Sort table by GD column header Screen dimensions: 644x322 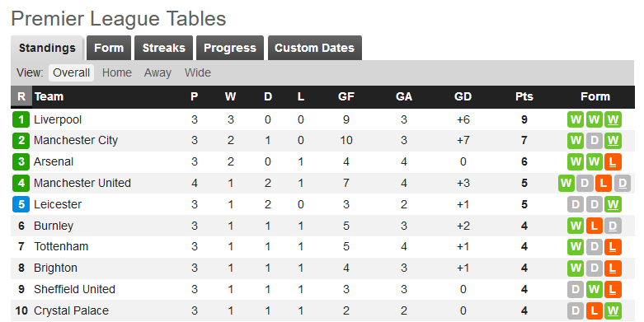[x=463, y=97]
